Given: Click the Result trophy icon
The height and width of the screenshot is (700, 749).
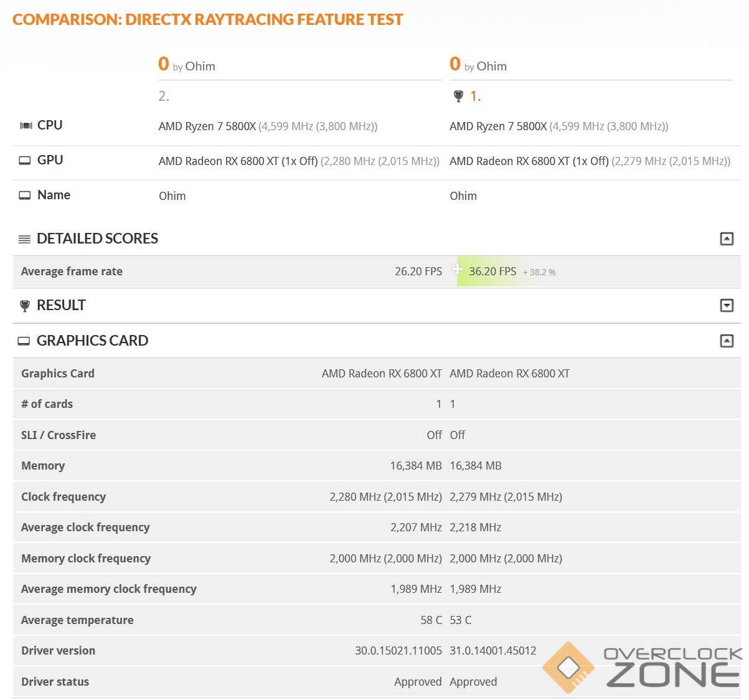Looking at the screenshot, I should (24, 306).
